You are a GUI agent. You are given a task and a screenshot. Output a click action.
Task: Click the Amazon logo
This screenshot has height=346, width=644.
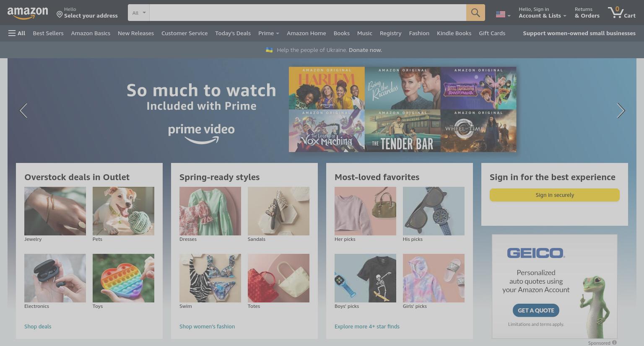pyautogui.click(x=28, y=13)
